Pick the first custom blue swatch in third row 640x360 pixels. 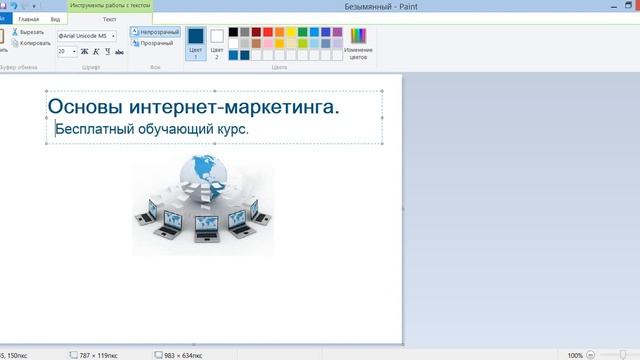click(x=233, y=55)
